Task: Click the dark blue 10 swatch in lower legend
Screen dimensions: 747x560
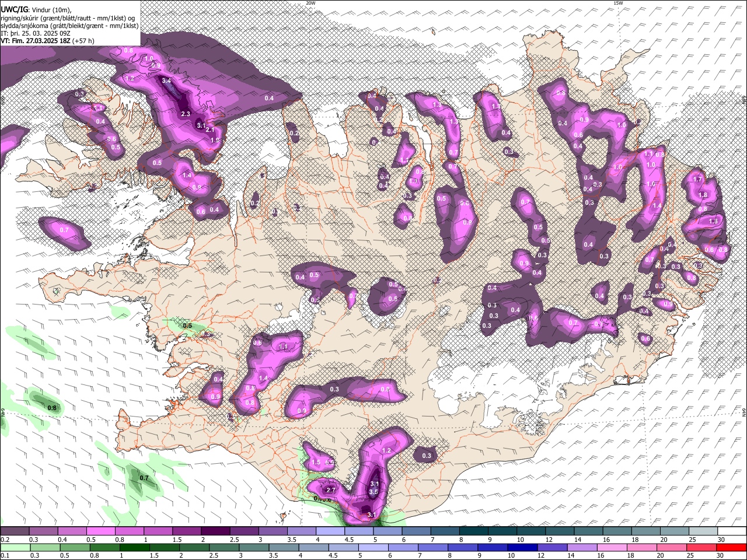Action: (521, 547)
